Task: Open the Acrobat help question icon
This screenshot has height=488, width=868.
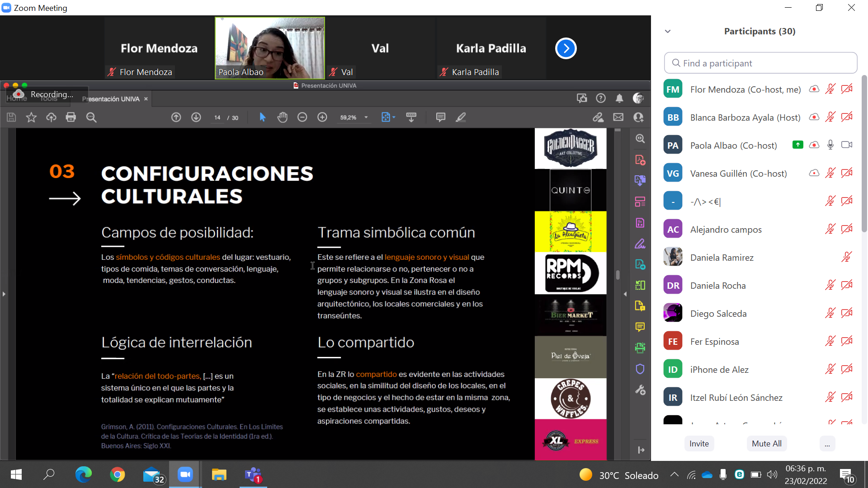Action: point(601,98)
